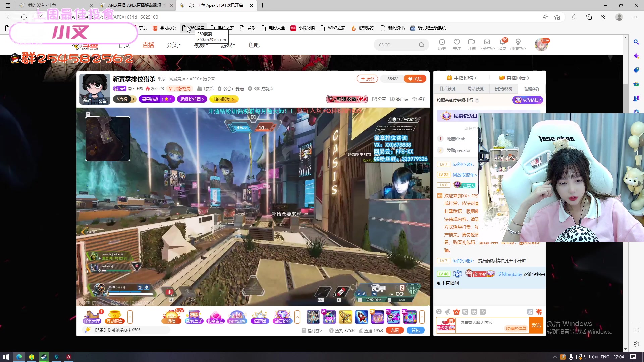This screenshot has width=644, height=362.
Task: Click the streamer avatar thumbnail
Action: point(95,89)
